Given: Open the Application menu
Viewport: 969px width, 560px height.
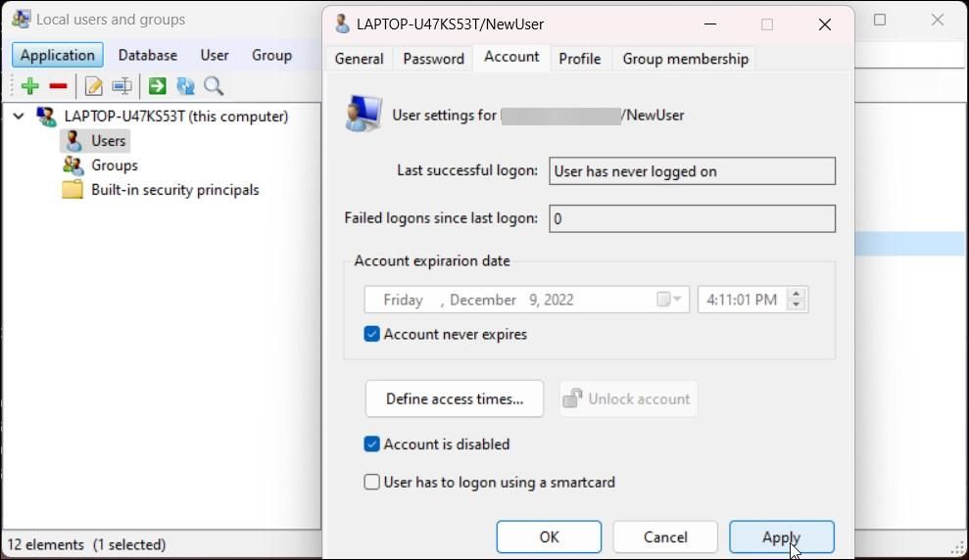Looking at the screenshot, I should point(58,55).
